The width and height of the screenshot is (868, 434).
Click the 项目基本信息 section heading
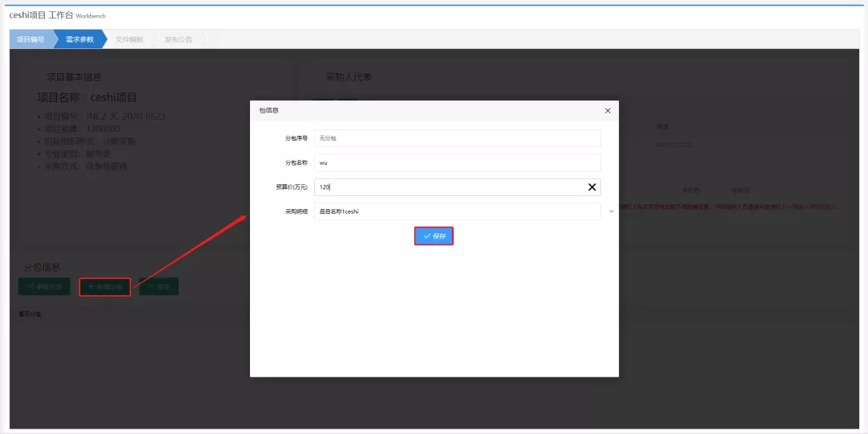(x=74, y=78)
